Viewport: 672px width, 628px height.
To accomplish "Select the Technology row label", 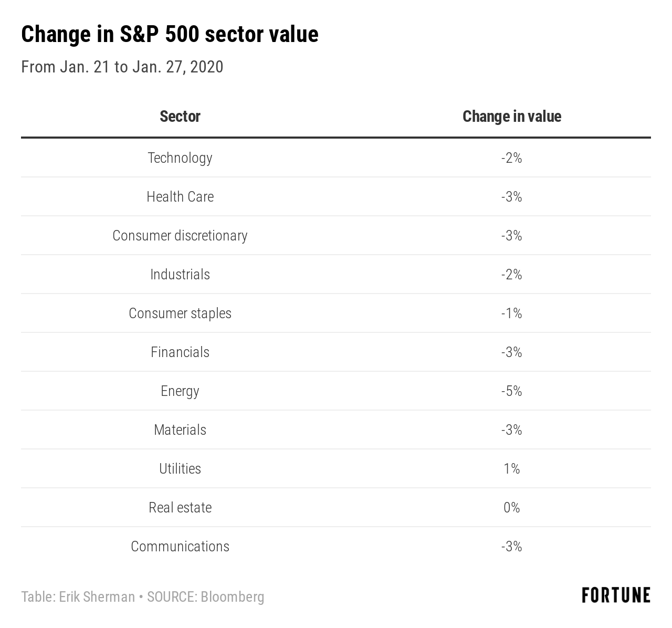I will point(180,158).
